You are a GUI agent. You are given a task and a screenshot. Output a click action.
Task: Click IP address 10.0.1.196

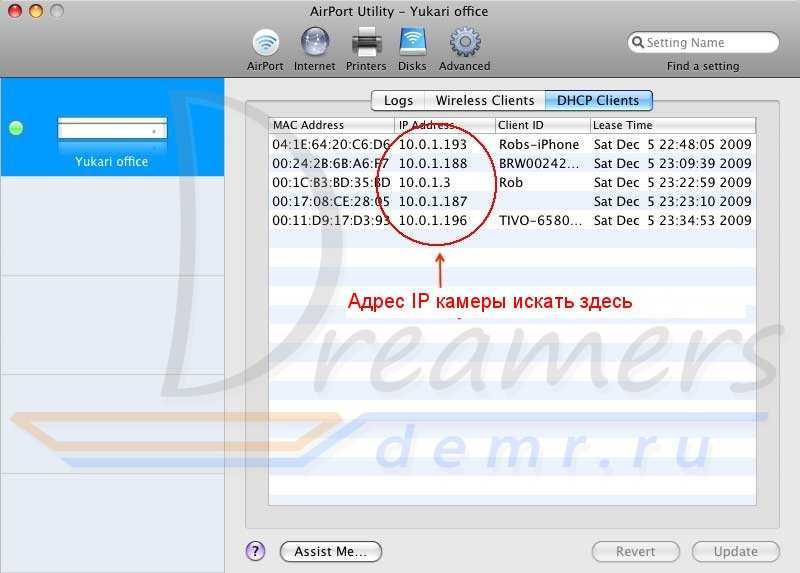[x=433, y=220]
